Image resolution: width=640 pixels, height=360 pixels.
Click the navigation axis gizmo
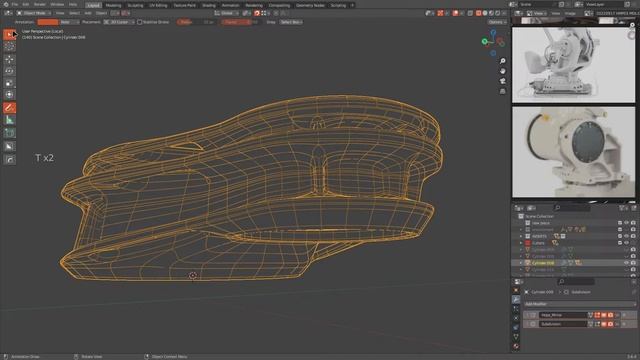click(493, 42)
